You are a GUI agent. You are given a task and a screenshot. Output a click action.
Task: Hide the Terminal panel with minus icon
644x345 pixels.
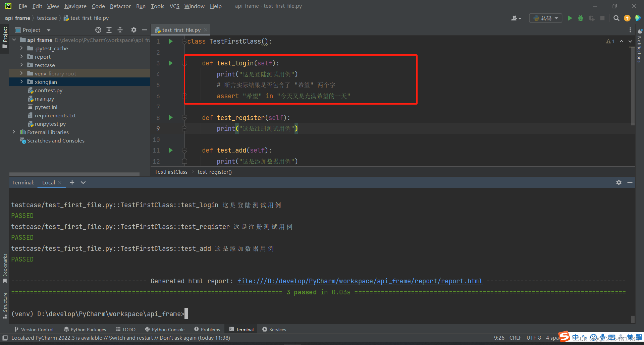tap(630, 182)
